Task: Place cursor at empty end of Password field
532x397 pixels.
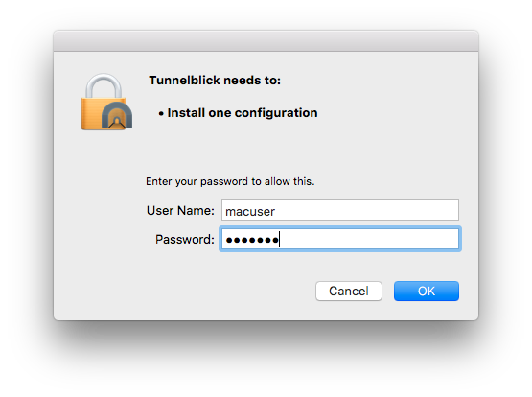Action: point(368,239)
